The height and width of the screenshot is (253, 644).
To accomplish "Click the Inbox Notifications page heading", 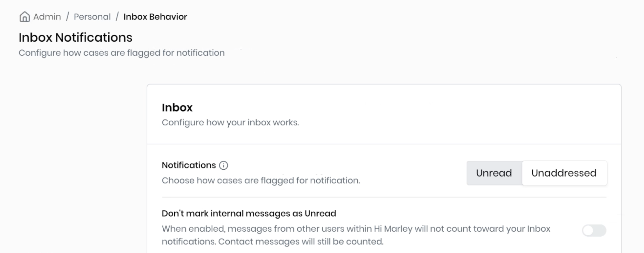I will tap(75, 37).
